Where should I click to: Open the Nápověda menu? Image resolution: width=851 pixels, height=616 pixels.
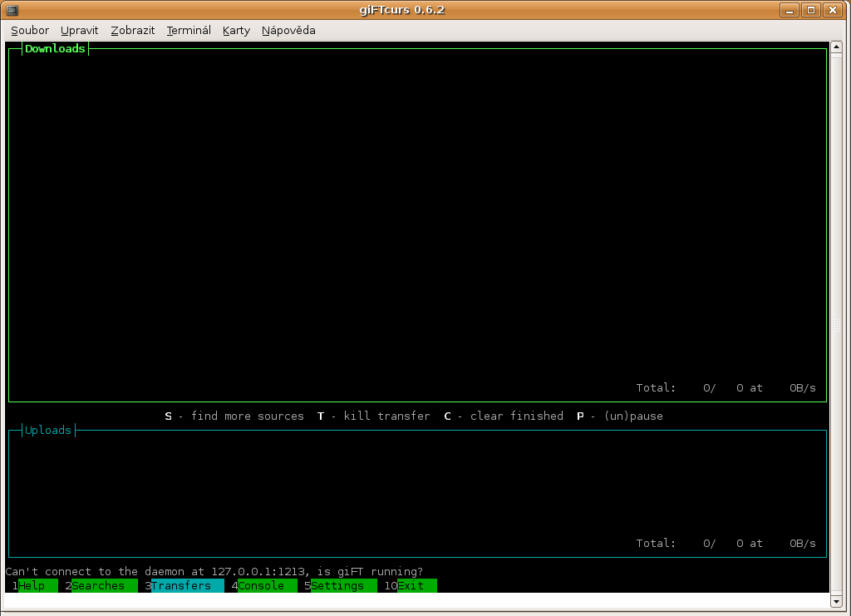click(x=288, y=31)
